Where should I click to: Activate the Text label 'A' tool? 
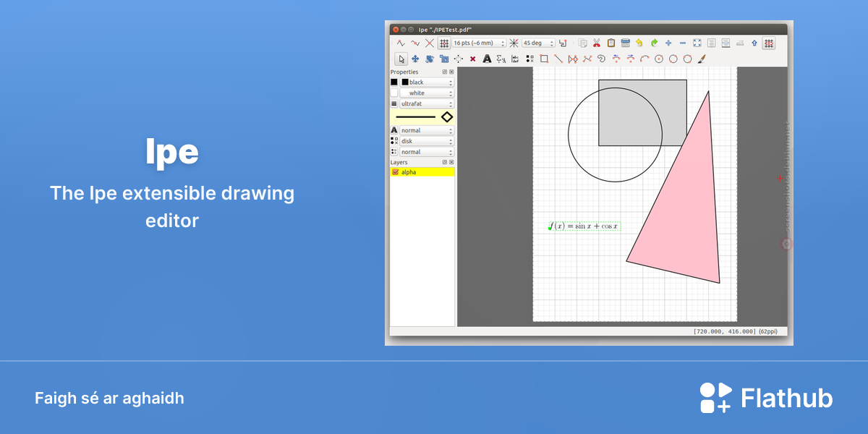487,59
